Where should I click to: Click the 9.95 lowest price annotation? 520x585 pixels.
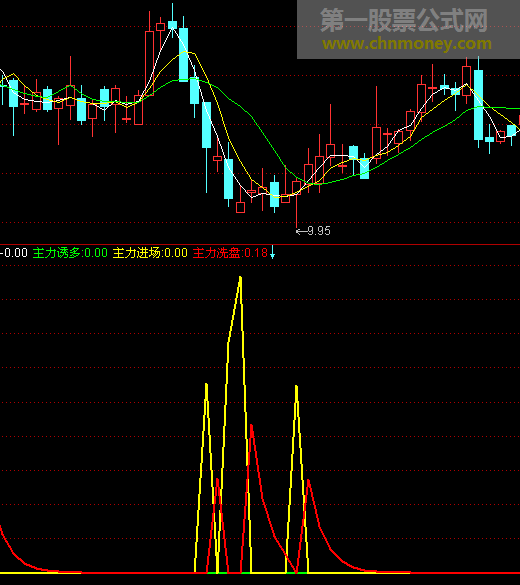click(319, 231)
